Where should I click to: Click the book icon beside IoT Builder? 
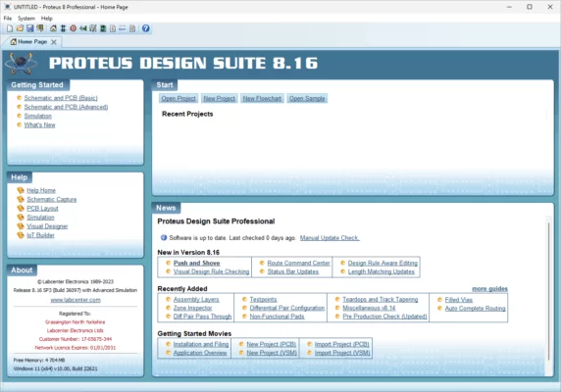[21, 235]
